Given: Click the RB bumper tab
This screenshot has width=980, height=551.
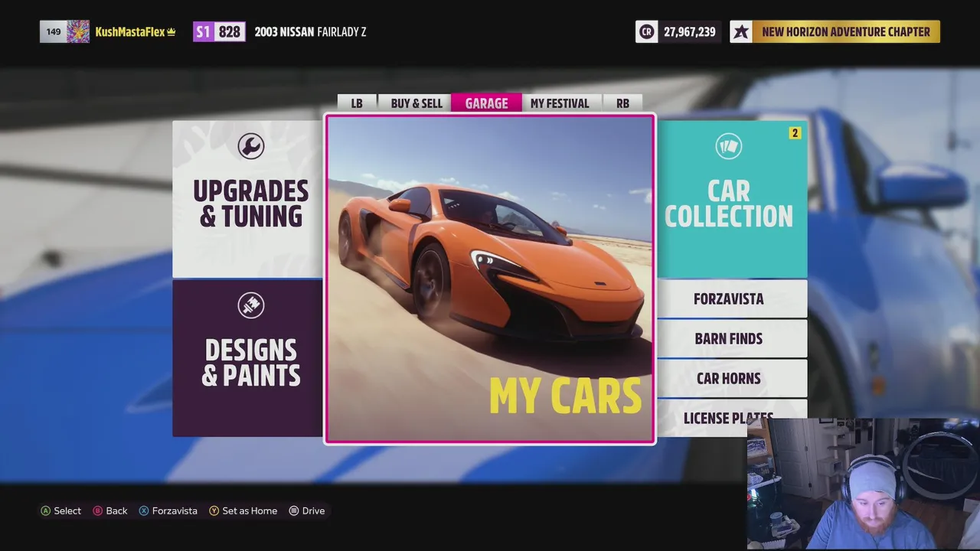Looking at the screenshot, I should [622, 103].
